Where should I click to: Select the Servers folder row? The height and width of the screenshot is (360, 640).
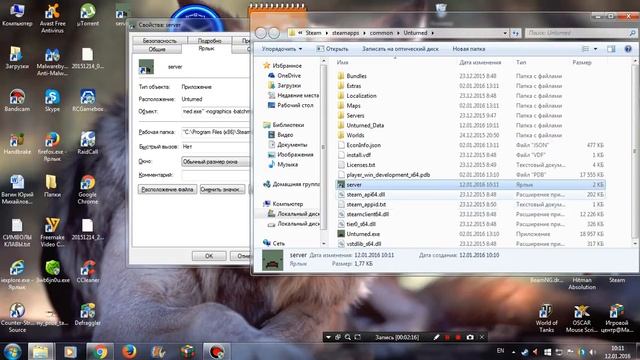click(x=470, y=116)
